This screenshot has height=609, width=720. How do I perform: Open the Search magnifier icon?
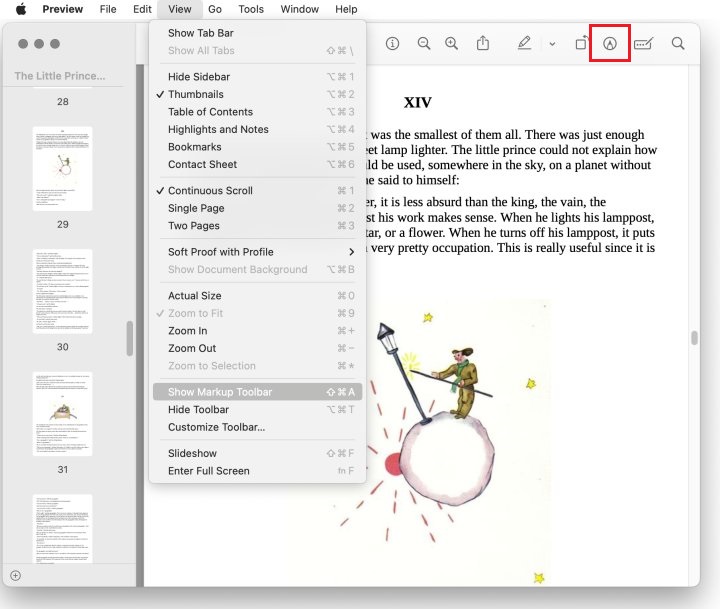click(x=678, y=44)
